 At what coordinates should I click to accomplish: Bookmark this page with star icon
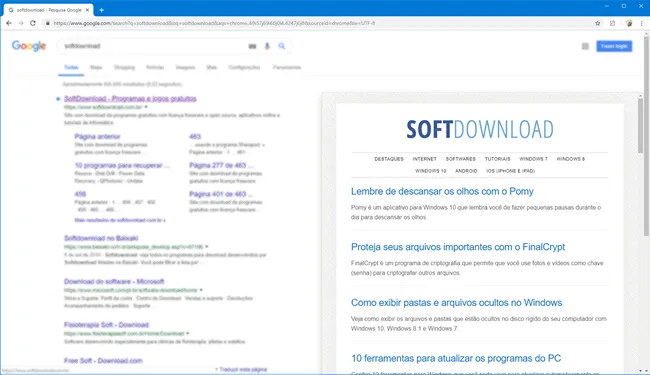point(597,23)
